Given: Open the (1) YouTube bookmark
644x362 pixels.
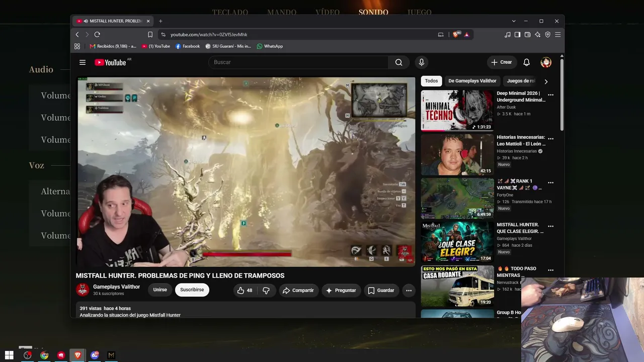Looking at the screenshot, I should (156, 46).
